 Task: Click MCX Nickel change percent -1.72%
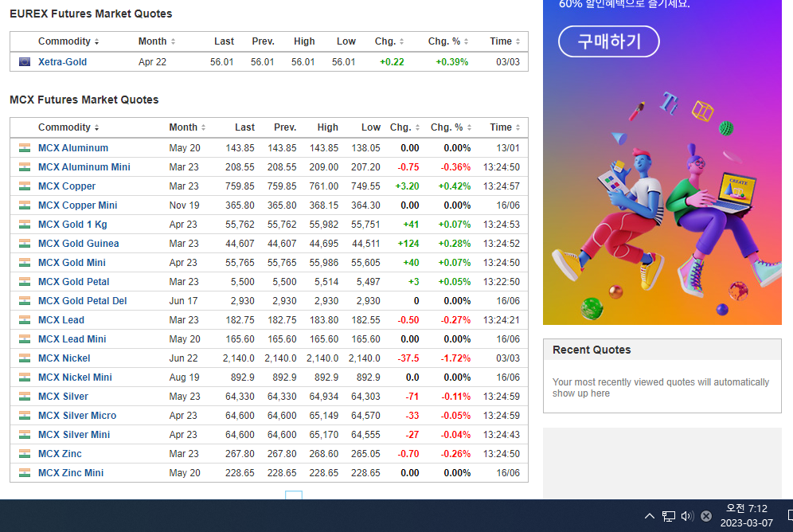point(455,358)
